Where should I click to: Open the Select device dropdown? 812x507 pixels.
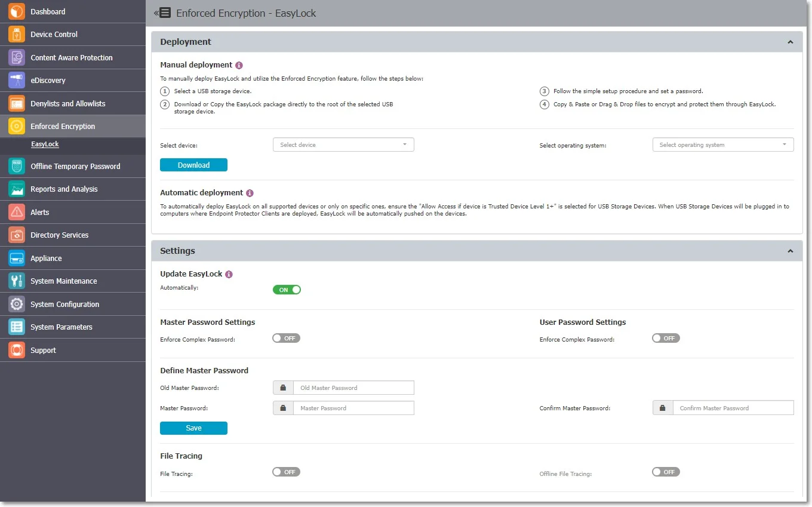343,145
